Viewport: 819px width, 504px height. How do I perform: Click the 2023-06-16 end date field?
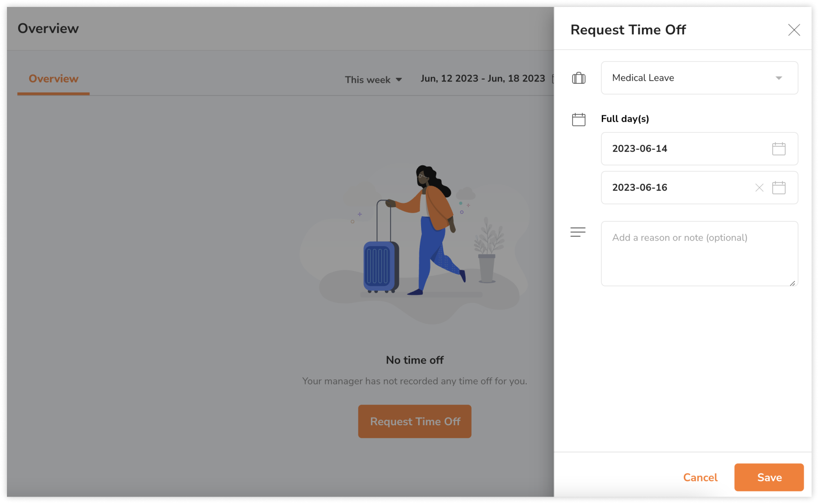(x=672, y=188)
